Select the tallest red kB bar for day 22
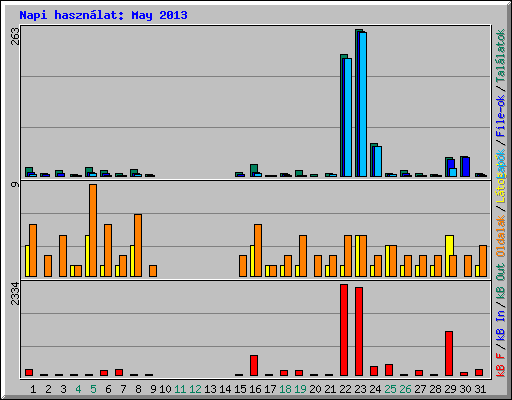Image resolution: width=512 pixels, height=400 pixels. [x=344, y=330]
